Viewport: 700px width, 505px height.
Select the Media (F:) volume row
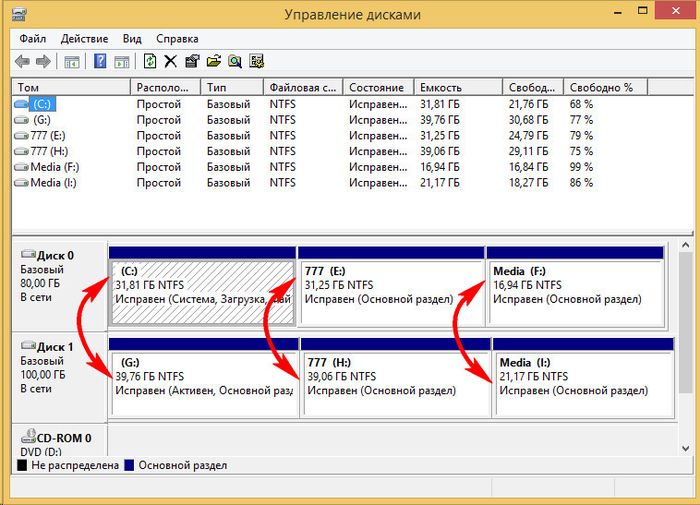353,167
